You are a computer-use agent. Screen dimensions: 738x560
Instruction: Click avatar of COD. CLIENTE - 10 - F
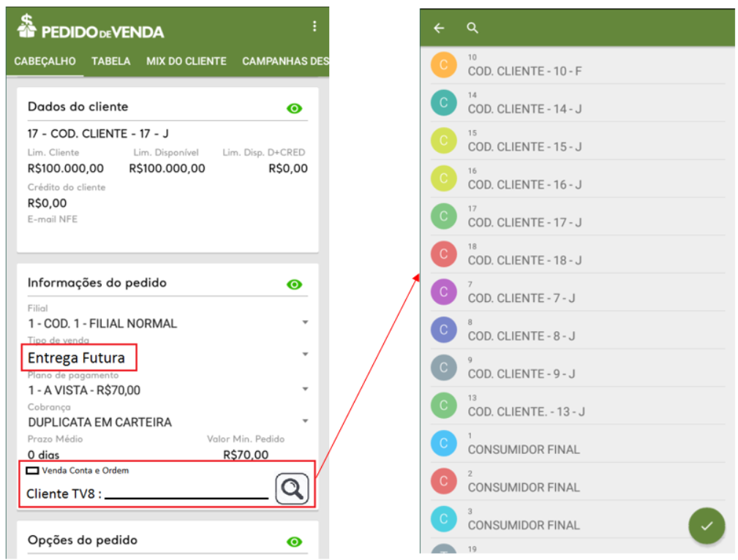[443, 65]
